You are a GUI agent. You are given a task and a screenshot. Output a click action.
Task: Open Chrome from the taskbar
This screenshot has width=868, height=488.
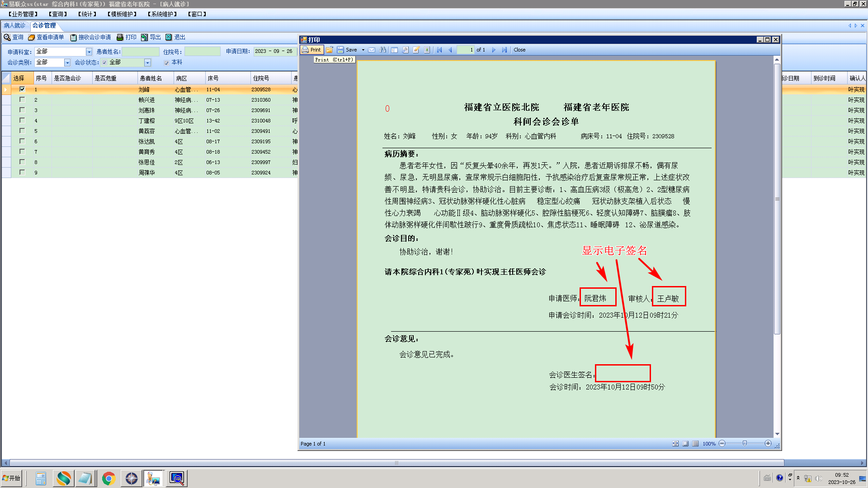(x=108, y=478)
